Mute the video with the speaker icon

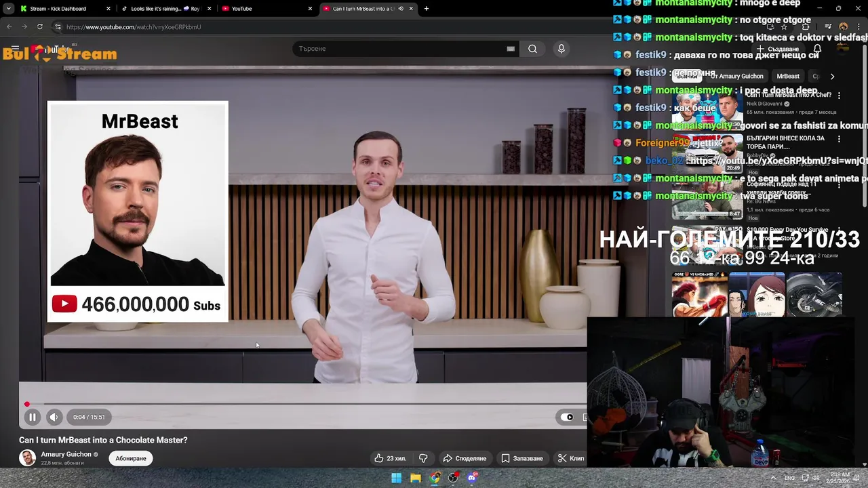pos(54,417)
